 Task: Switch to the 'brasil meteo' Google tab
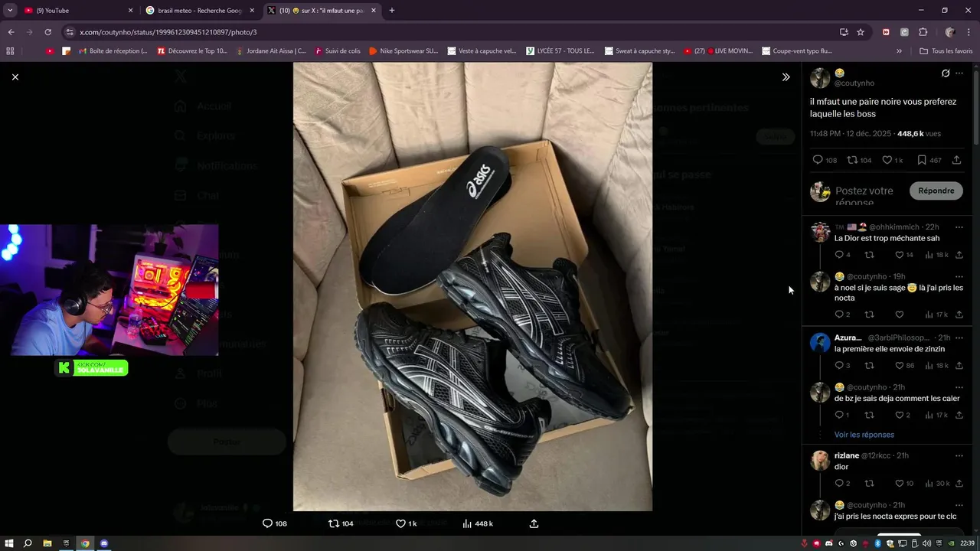point(199,11)
